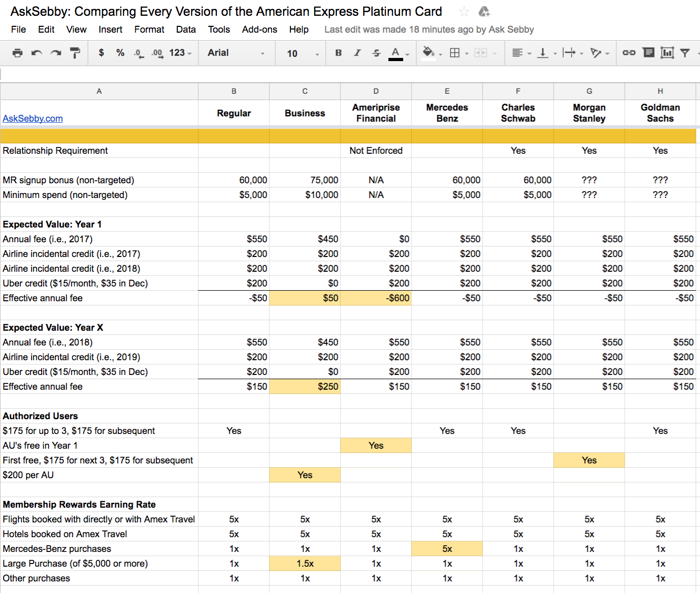Click the redo arrow icon
Image resolution: width=700 pixels, height=593 pixels.
tap(55, 53)
